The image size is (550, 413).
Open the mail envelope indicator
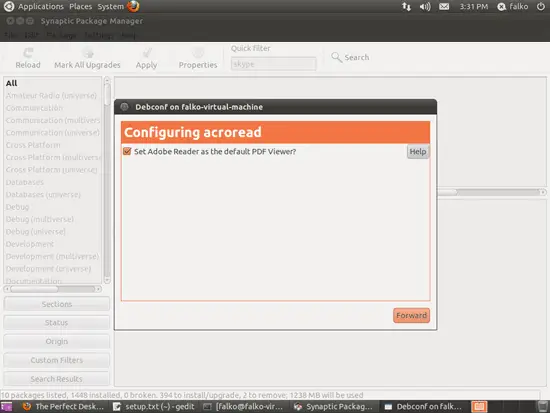click(x=444, y=7)
